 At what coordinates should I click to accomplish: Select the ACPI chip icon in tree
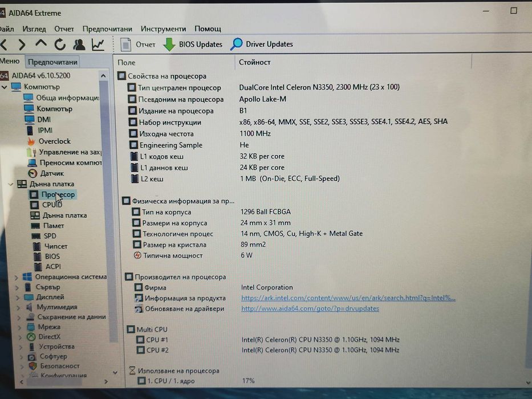pyautogui.click(x=38, y=266)
